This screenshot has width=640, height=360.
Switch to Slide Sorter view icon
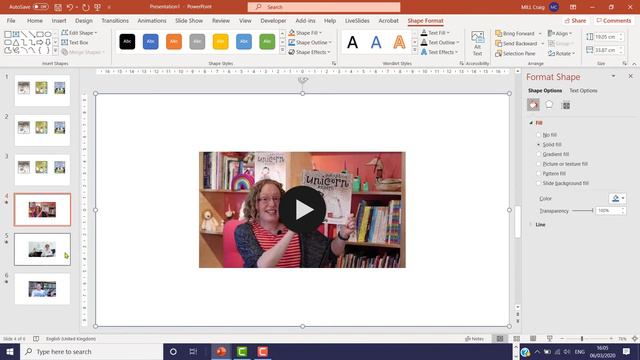point(517,339)
